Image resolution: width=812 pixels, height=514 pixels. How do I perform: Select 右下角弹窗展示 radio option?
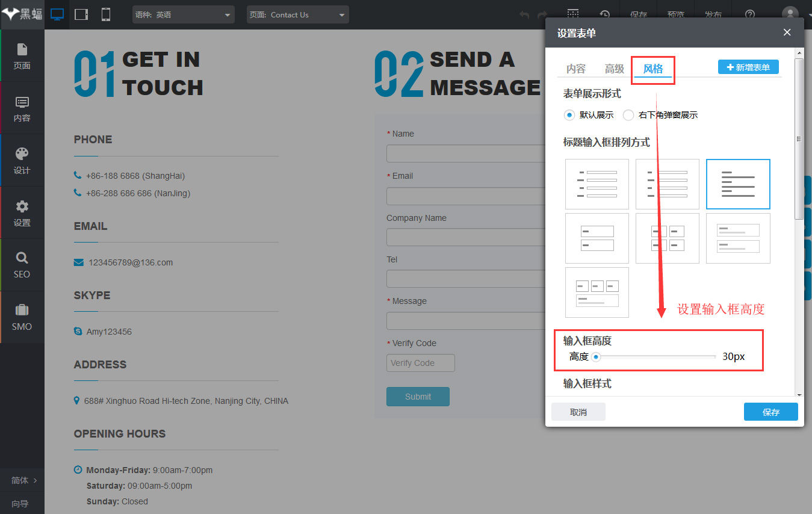(660, 115)
